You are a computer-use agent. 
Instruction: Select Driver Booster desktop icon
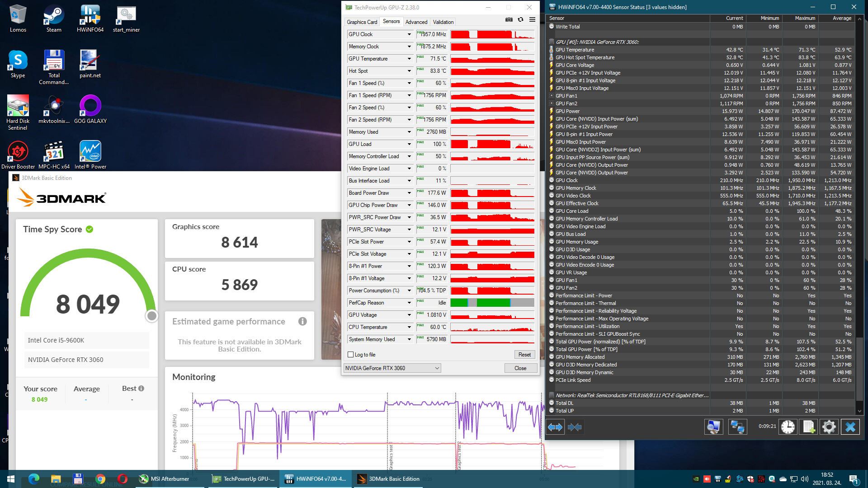pyautogui.click(x=18, y=155)
